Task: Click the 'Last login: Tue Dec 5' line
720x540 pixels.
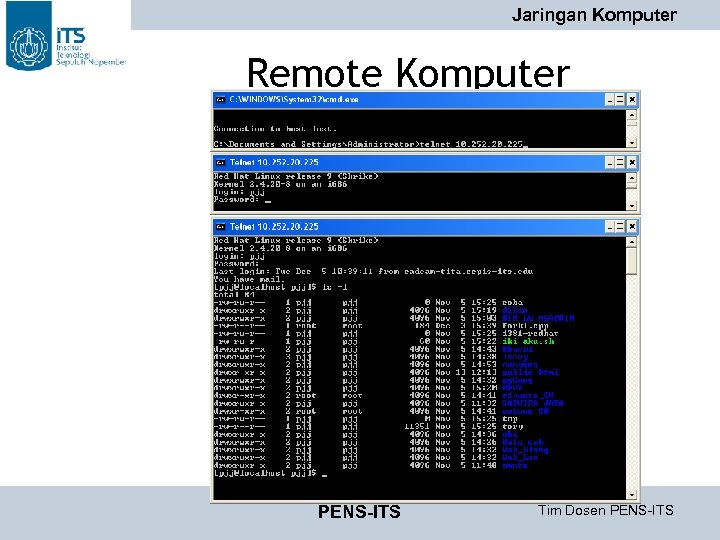Action: tap(373, 271)
